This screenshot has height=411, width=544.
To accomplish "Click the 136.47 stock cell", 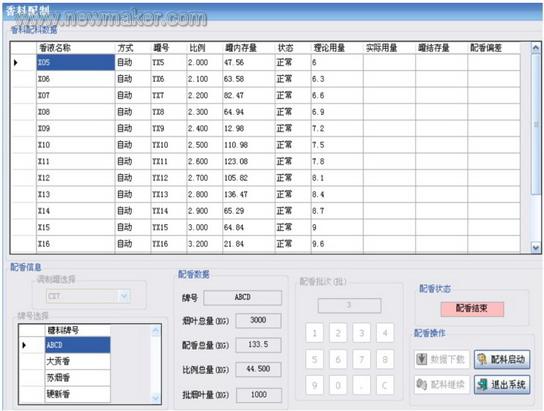I will click(x=249, y=194).
